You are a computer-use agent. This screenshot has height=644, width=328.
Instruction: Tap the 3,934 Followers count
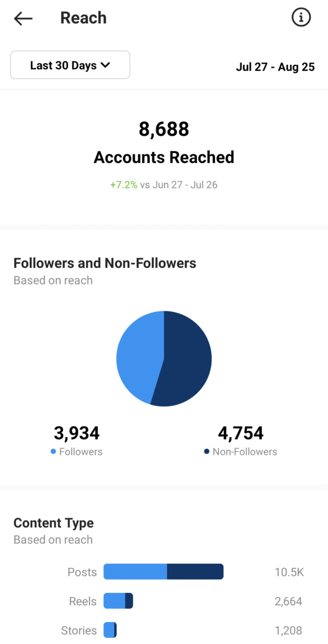click(x=77, y=433)
